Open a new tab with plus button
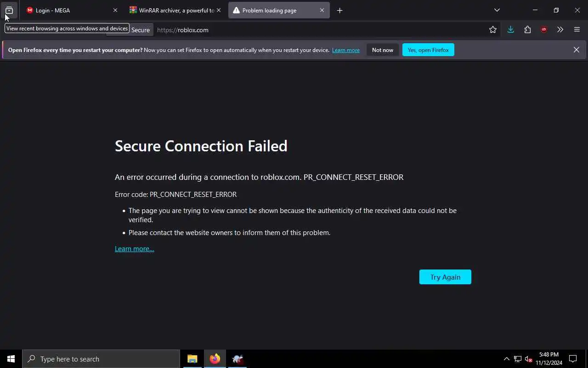Screen dimensions: 588x368 [339, 10]
